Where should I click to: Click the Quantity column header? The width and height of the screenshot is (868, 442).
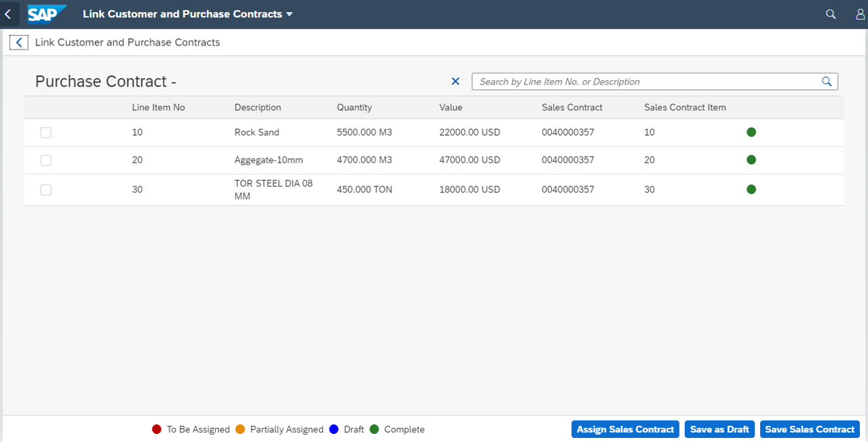[x=354, y=107]
